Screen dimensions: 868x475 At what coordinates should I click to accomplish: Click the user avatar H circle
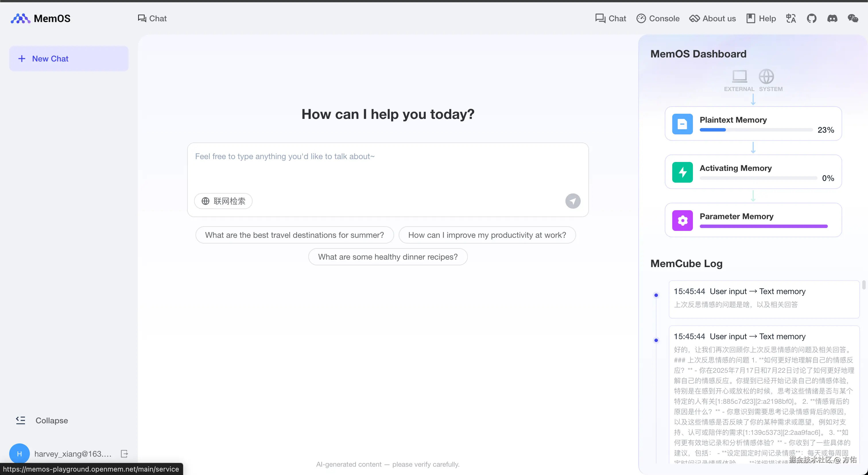[19, 454]
